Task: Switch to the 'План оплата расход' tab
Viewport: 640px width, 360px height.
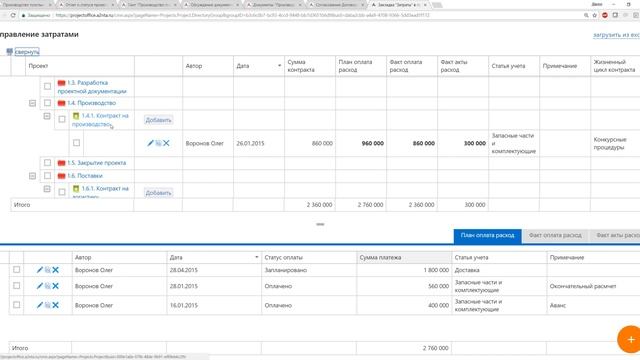Action: point(487,236)
